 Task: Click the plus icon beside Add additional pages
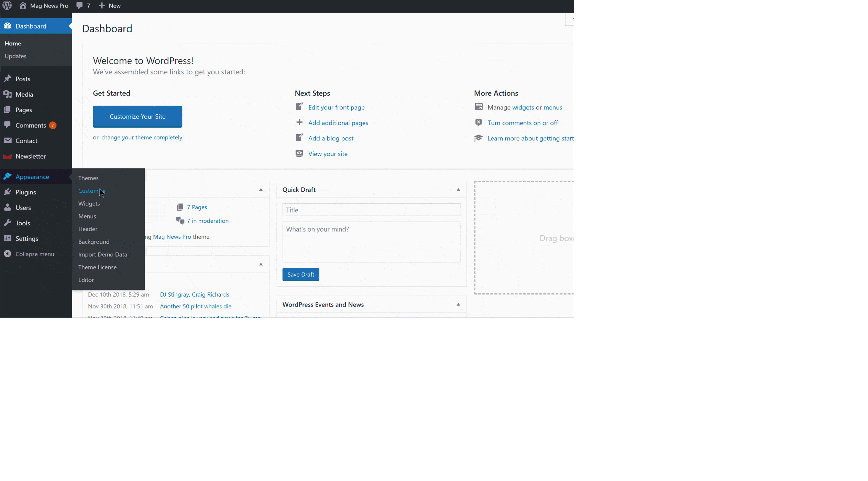point(299,122)
